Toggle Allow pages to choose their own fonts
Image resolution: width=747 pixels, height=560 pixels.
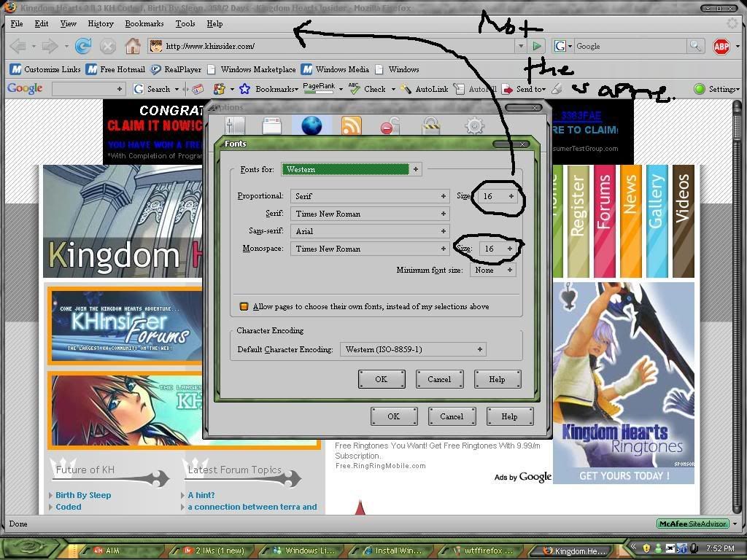tap(244, 306)
